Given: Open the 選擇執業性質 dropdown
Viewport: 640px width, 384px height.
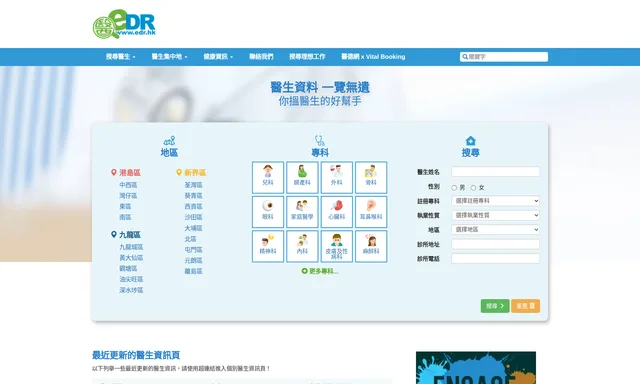Looking at the screenshot, I should click(496, 215).
